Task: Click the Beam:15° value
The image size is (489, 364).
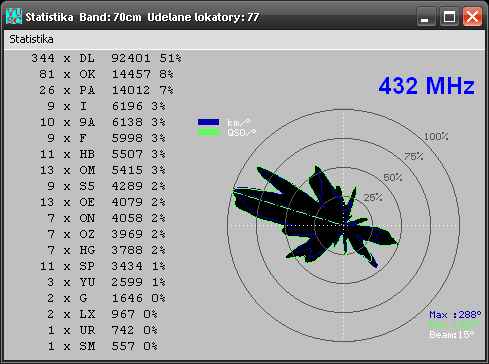Action: (452, 335)
